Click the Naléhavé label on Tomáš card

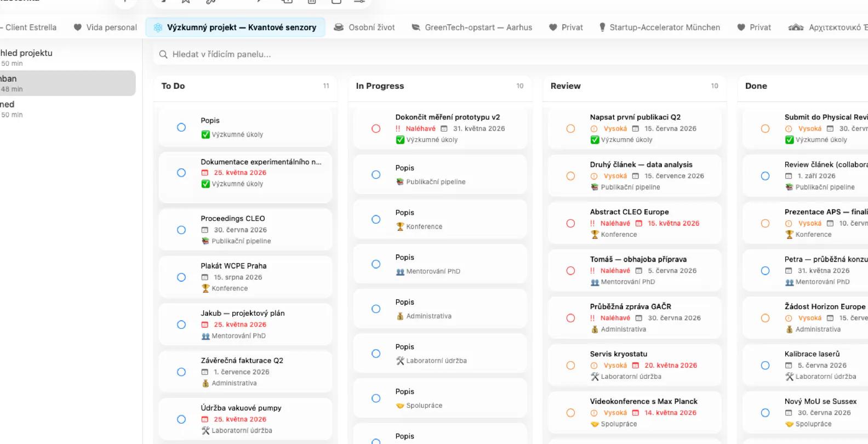point(615,271)
